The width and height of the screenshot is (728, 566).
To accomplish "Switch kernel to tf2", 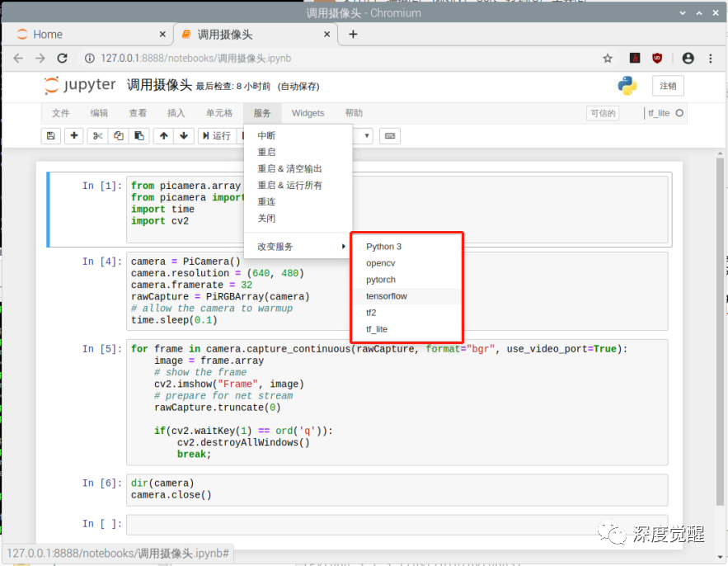I will (x=406, y=312).
